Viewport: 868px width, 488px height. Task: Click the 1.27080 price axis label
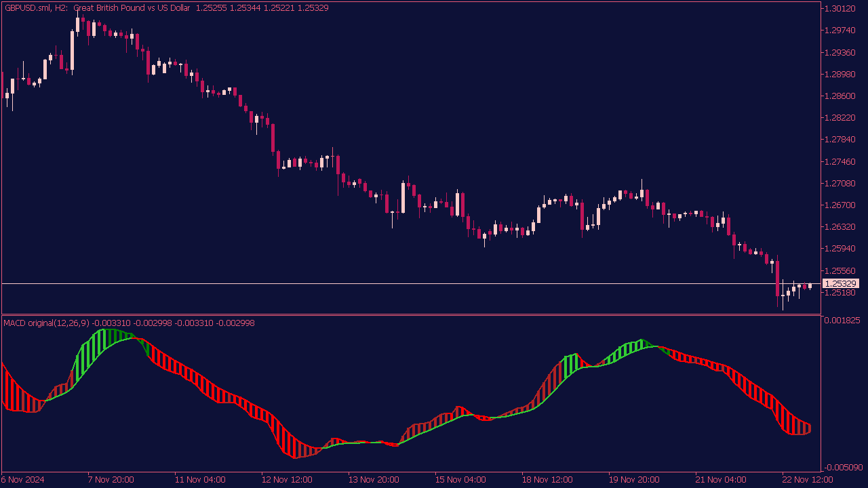[x=841, y=183]
